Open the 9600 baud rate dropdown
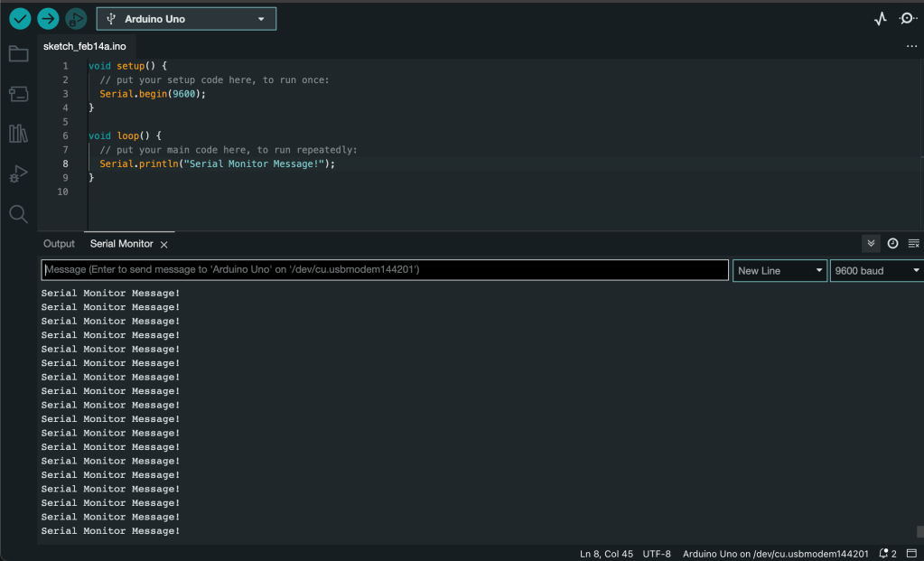 click(x=876, y=270)
